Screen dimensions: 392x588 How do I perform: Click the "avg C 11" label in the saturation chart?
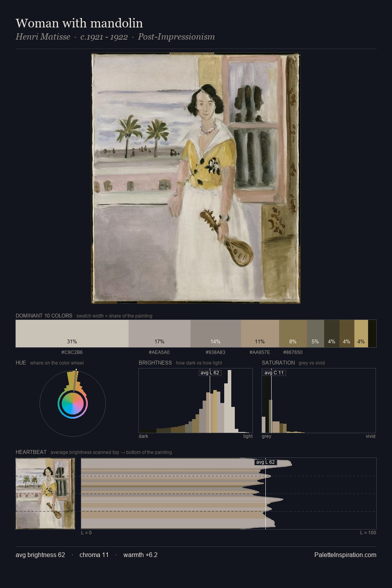pyautogui.click(x=274, y=372)
